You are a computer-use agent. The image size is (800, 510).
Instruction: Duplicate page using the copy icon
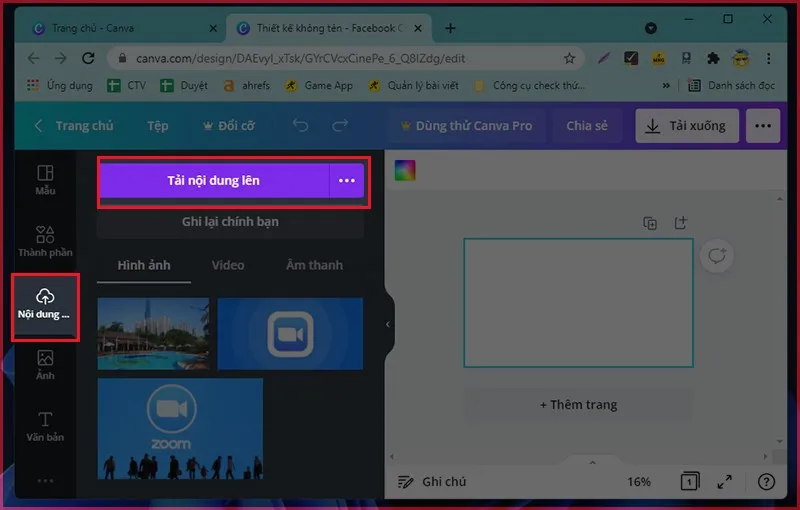650,223
